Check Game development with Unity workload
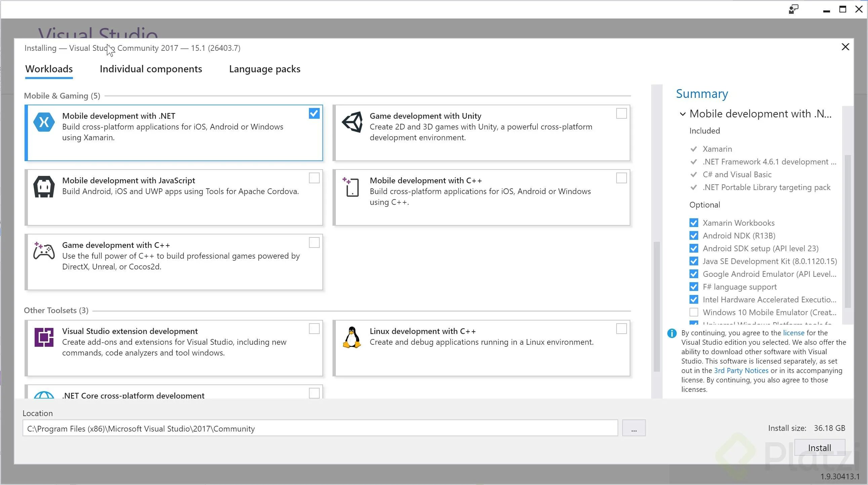This screenshot has width=868, height=485. click(x=621, y=113)
